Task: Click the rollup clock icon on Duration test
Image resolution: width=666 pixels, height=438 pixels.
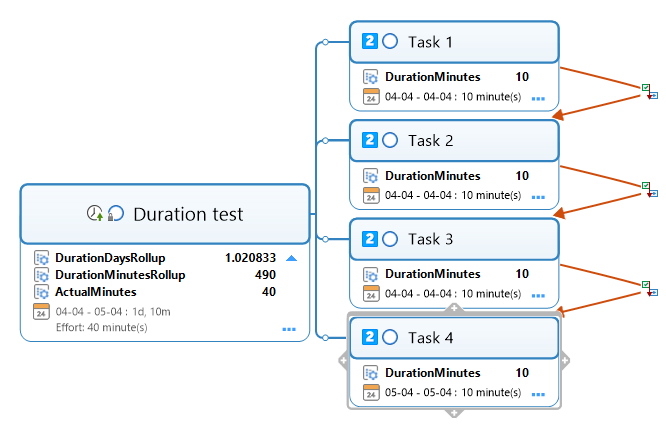Action: tap(95, 213)
